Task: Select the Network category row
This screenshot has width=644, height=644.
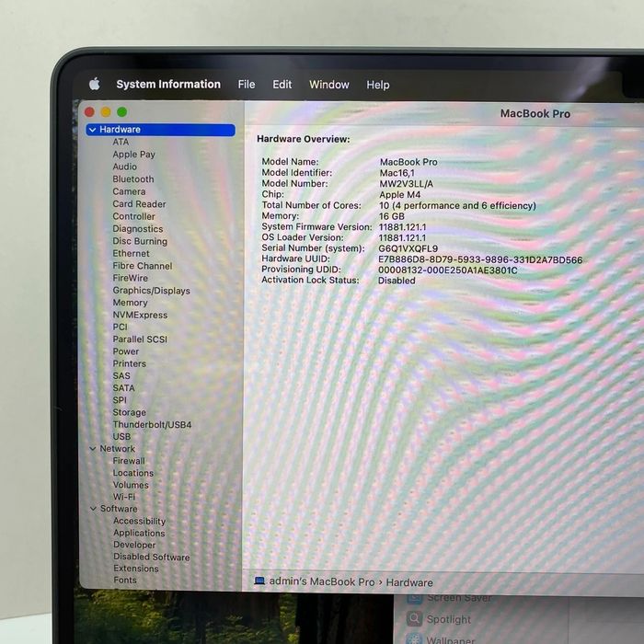Action: (118, 449)
